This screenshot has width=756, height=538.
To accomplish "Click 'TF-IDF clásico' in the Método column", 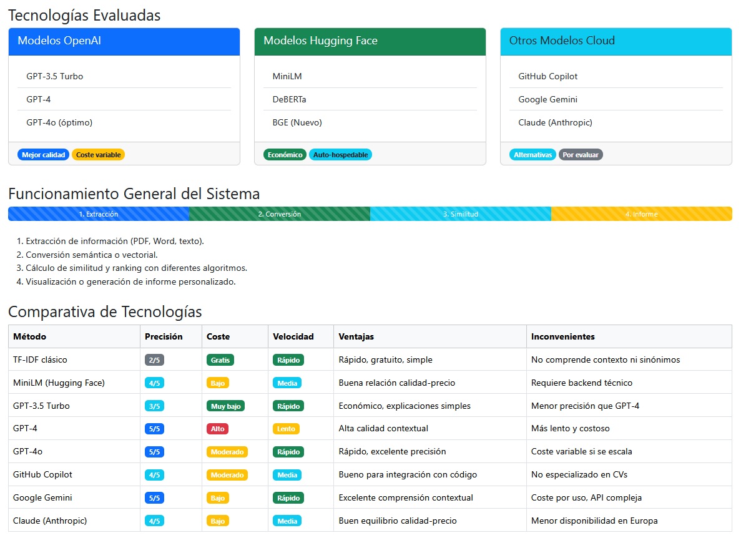I will (40, 359).
